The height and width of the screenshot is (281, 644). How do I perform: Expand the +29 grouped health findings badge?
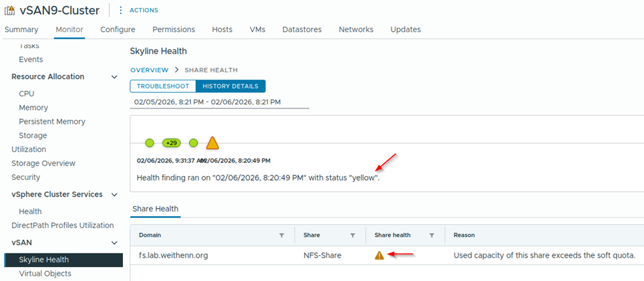(172, 143)
